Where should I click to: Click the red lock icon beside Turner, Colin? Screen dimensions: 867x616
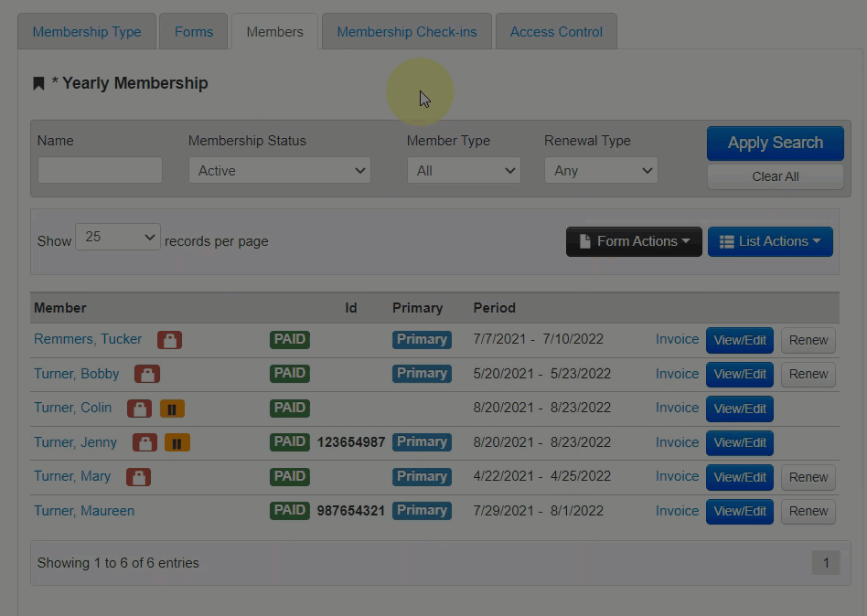pos(139,409)
